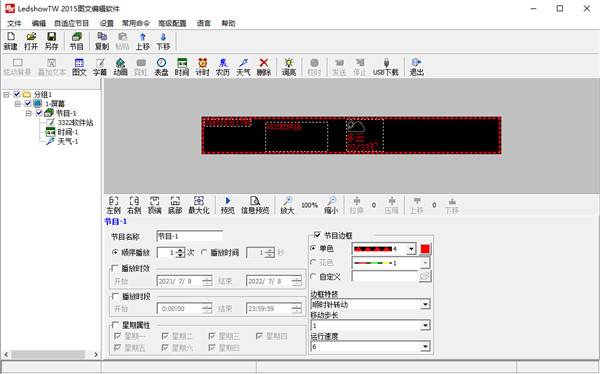Select the 播放时间 radio button
Image resolution: width=600 pixels, height=374 pixels.
[x=204, y=252]
